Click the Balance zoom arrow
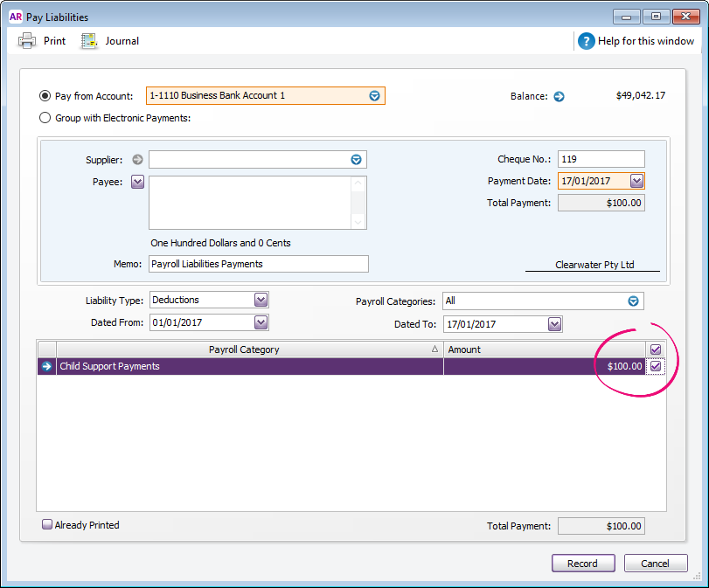Image resolution: width=709 pixels, height=588 pixels. point(558,96)
